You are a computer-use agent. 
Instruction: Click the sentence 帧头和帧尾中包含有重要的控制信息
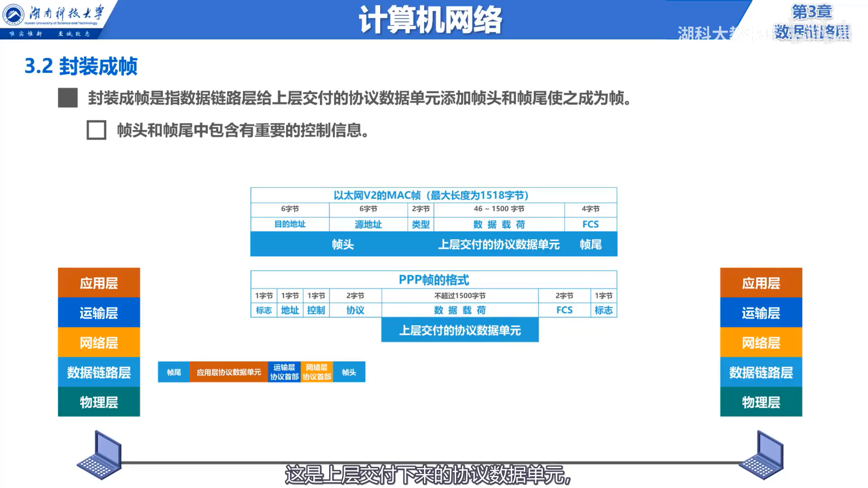click(x=243, y=130)
